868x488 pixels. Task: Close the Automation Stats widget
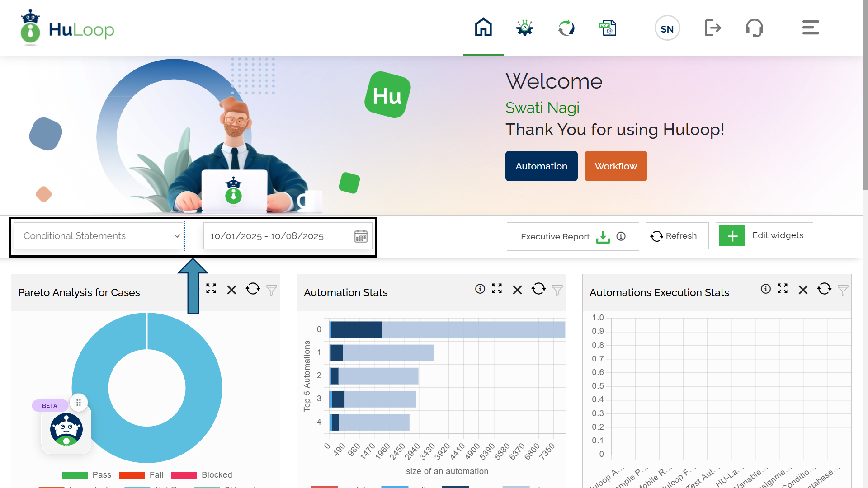tap(517, 290)
